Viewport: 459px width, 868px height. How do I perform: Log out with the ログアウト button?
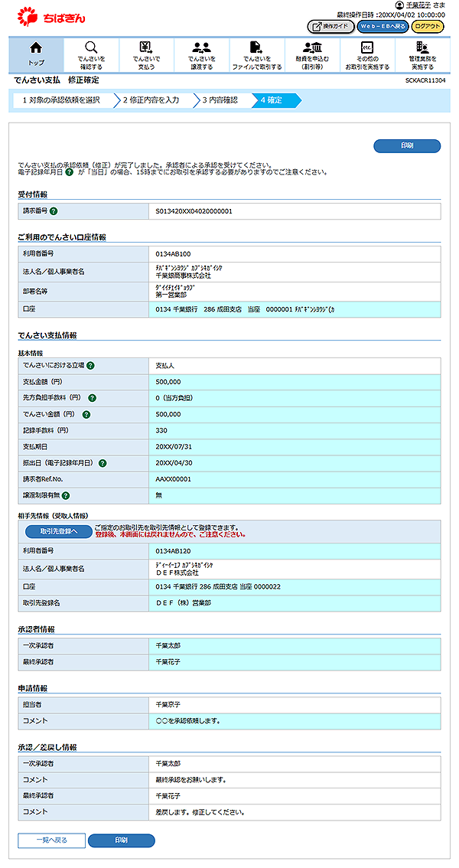click(x=428, y=26)
